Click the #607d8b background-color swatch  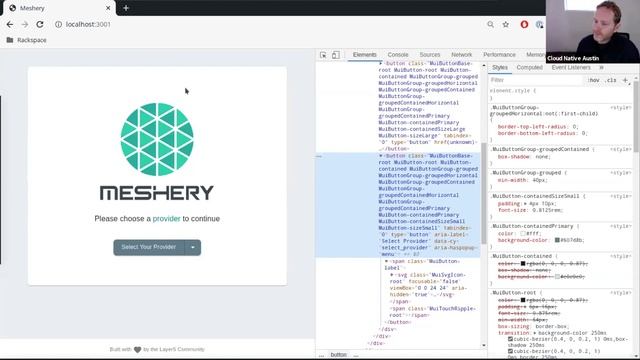[x=557, y=240]
